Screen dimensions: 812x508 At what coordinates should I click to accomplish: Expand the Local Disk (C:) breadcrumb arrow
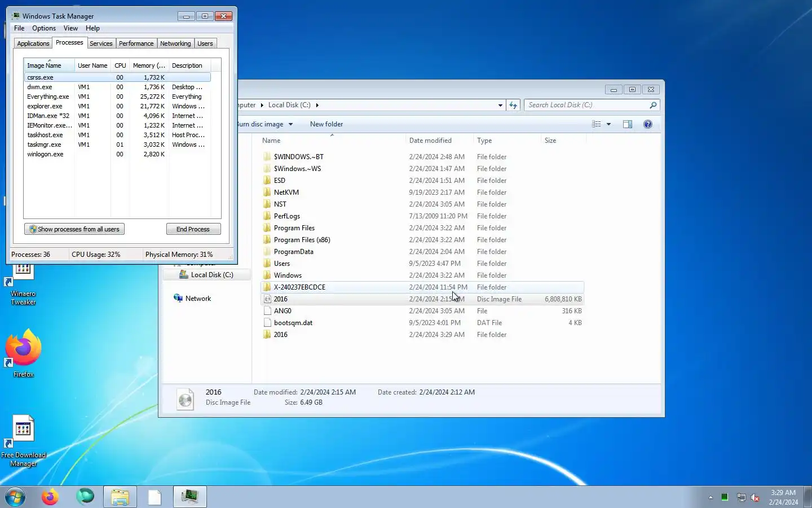click(317, 105)
